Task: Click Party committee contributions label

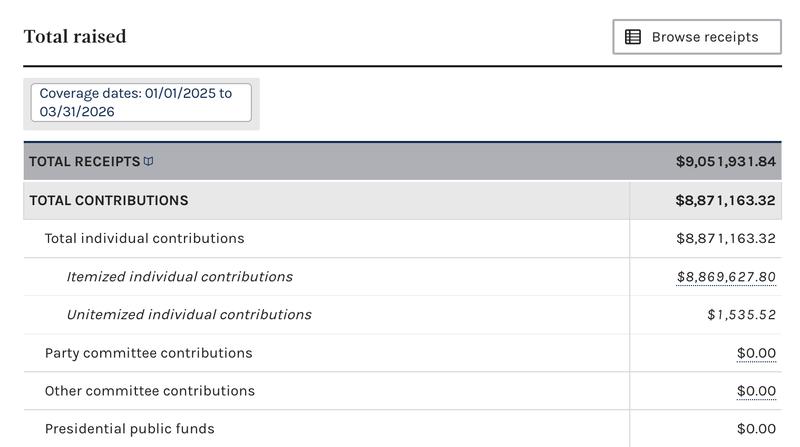Action: pyautogui.click(x=148, y=353)
